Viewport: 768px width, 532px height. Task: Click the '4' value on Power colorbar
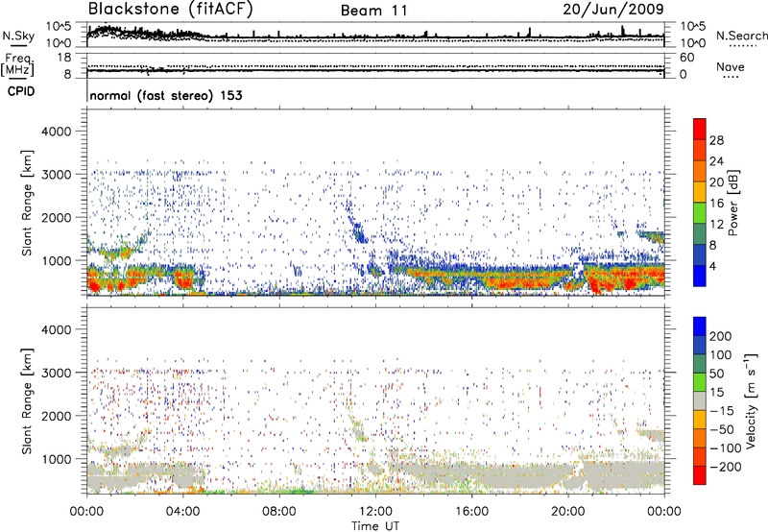(x=712, y=267)
